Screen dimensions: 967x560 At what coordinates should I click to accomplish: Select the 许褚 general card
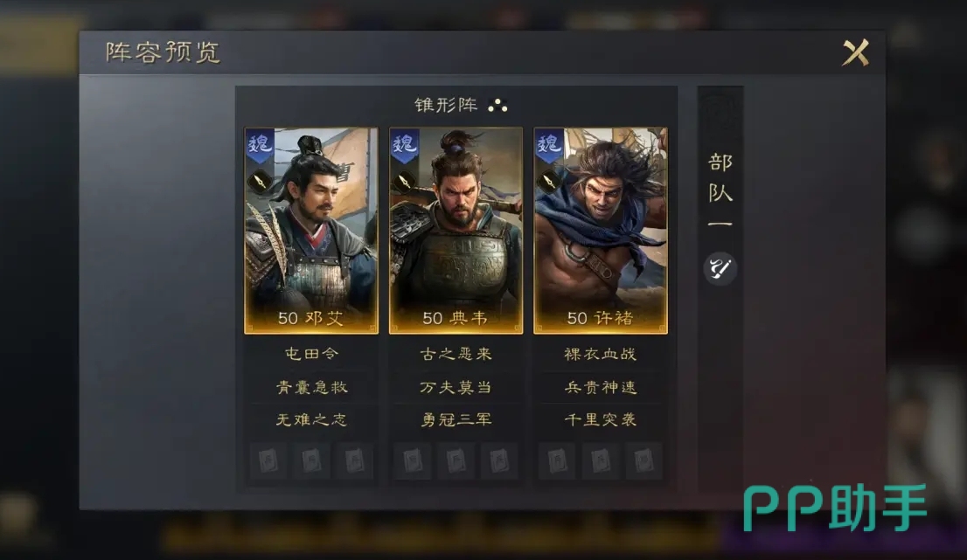coord(601,231)
